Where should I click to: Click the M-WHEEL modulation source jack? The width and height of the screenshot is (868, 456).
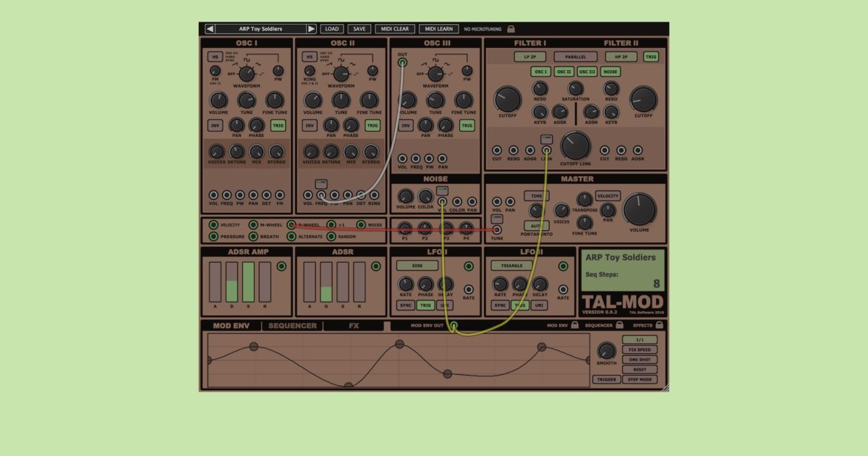[x=253, y=225]
